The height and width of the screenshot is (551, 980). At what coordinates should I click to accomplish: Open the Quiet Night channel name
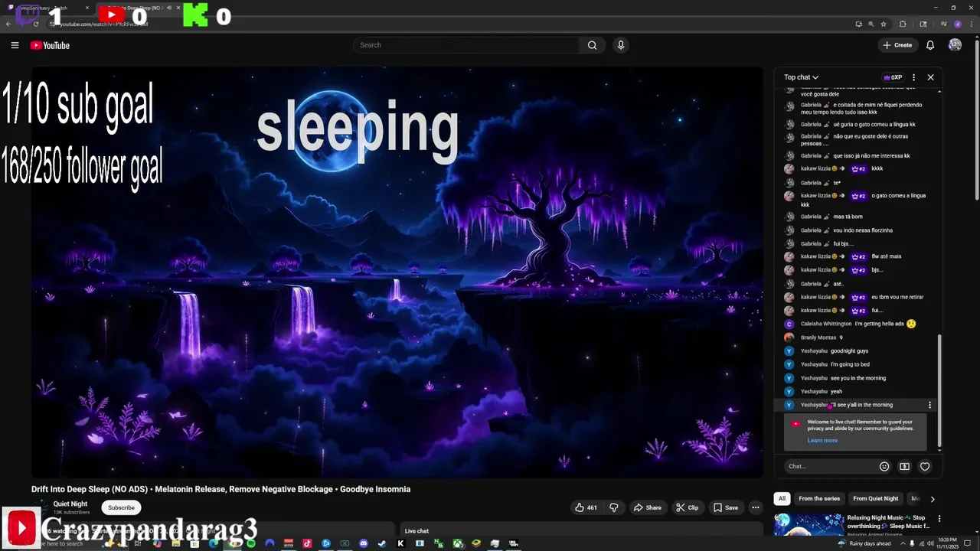coord(70,504)
